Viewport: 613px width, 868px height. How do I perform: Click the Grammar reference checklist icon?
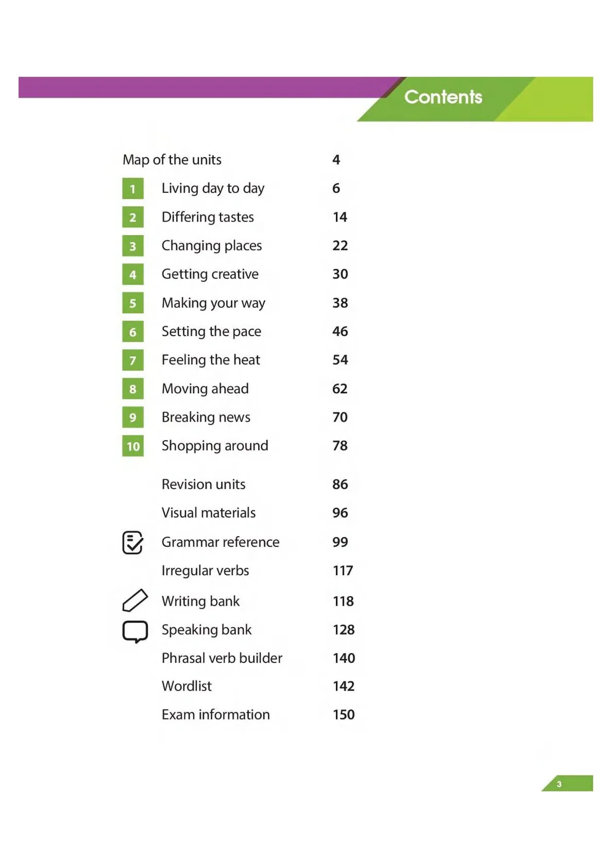tap(133, 542)
